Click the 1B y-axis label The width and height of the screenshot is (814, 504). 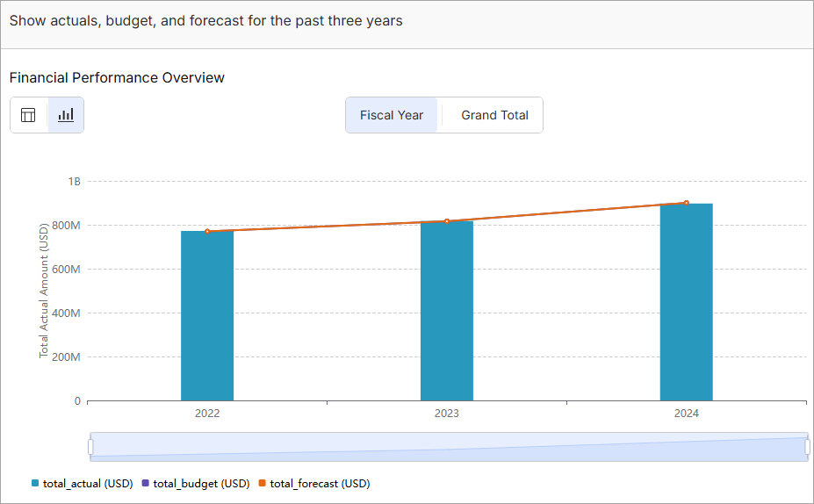(74, 182)
